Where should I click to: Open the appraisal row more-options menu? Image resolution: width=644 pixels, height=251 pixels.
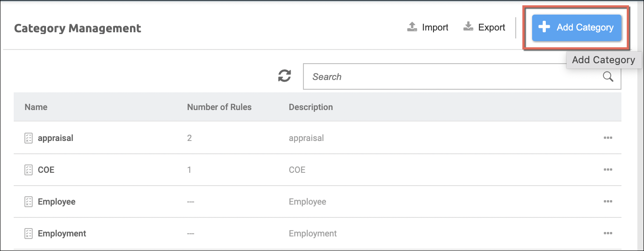(608, 138)
